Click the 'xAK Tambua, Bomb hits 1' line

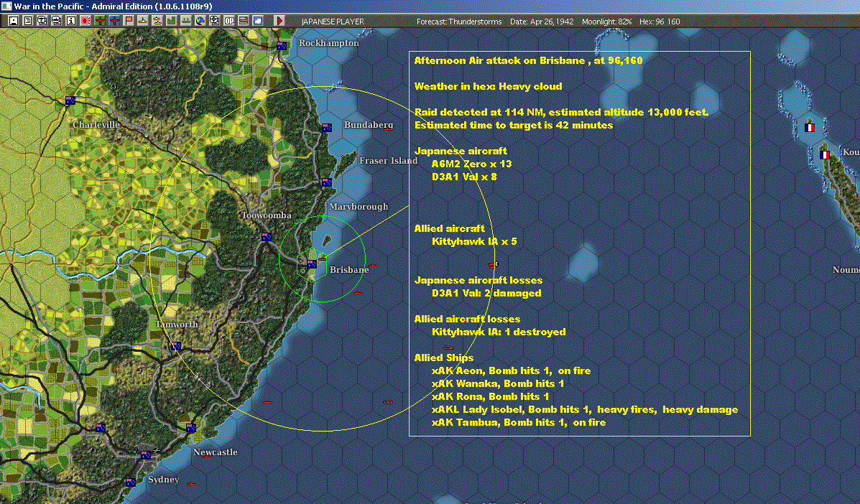coord(519,422)
